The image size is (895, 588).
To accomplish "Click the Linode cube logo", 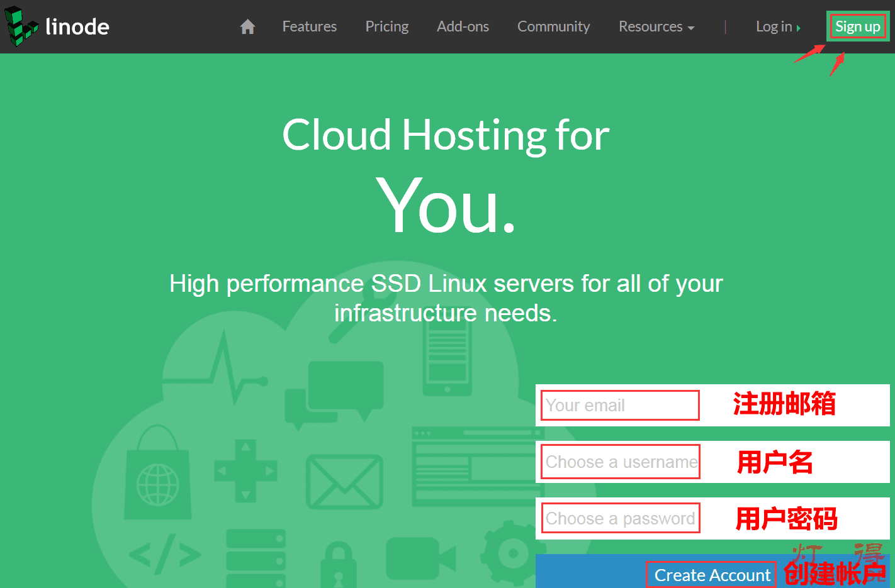I will pyautogui.click(x=21, y=26).
